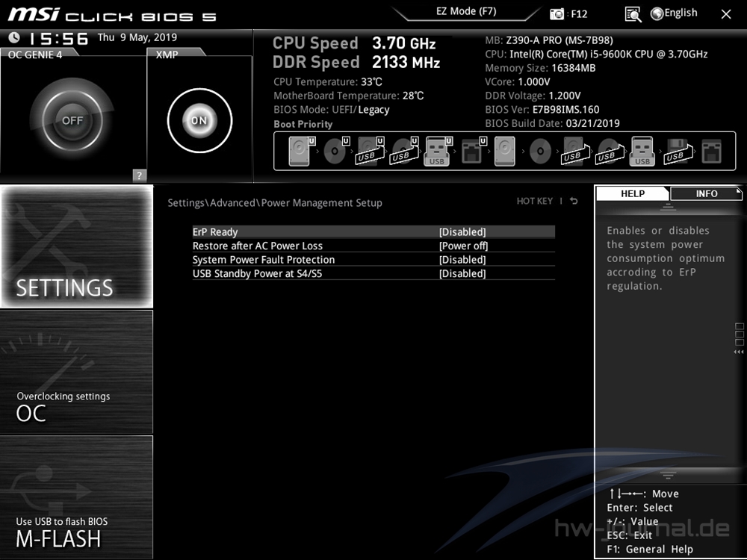This screenshot has height=560, width=747.
Task: Select the legacy CD/DVD boot icon
Action: pos(540,152)
